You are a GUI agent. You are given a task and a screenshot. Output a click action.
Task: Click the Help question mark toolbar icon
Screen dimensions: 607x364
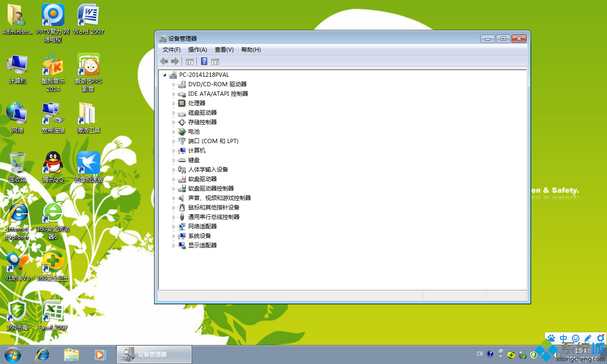[204, 61]
